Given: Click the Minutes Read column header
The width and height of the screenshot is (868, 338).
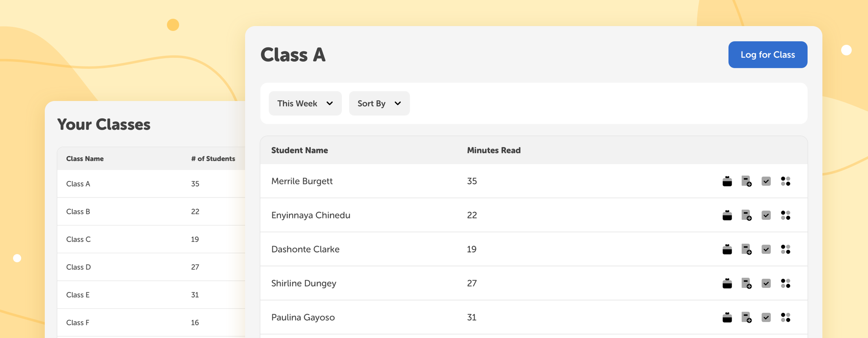Looking at the screenshot, I should click(493, 150).
